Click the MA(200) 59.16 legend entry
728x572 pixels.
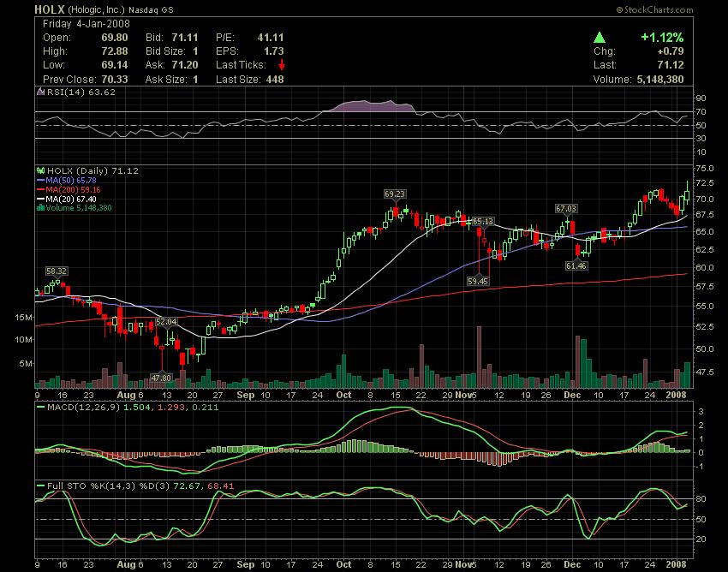click(73, 190)
